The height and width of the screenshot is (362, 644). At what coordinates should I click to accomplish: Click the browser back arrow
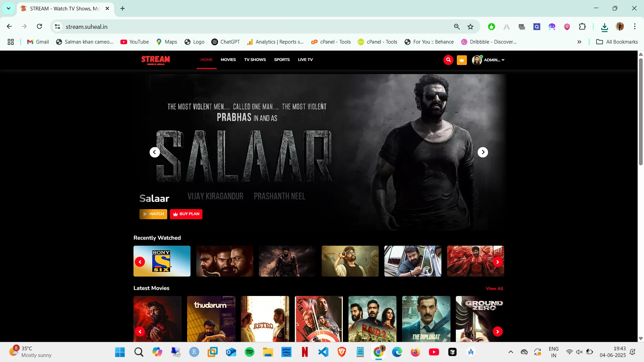[x=9, y=26]
